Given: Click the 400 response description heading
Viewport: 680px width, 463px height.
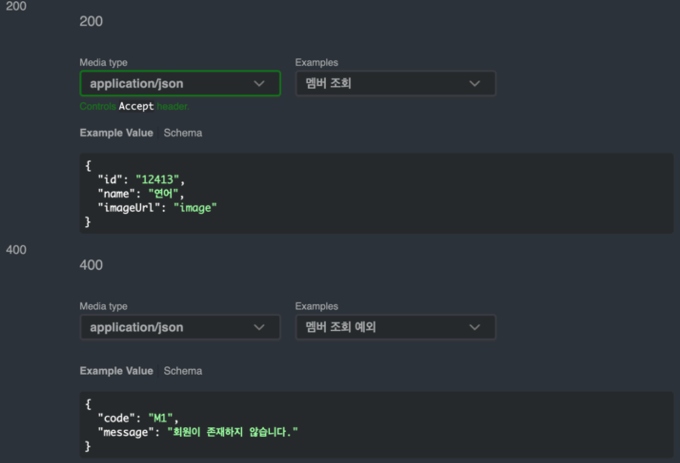Looking at the screenshot, I should coord(91,265).
